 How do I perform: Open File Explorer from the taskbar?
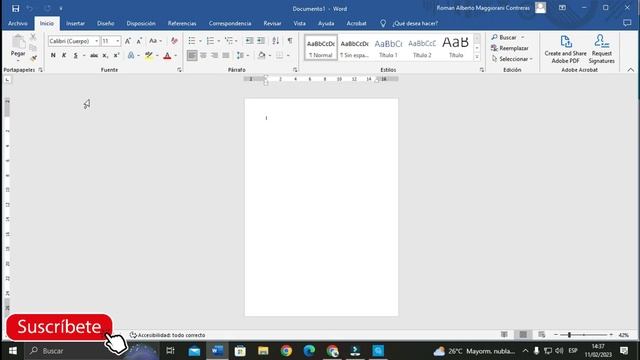(x=263, y=351)
